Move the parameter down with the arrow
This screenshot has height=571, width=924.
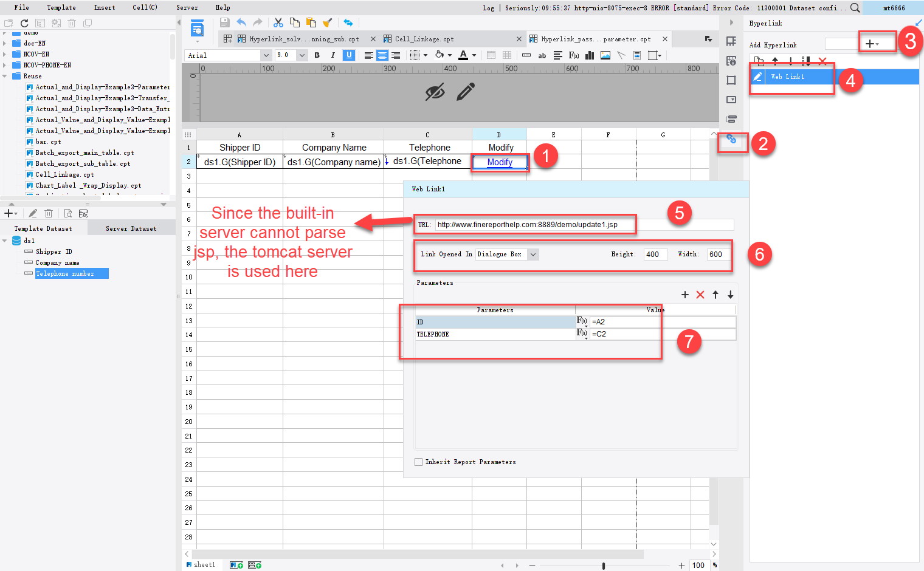pyautogui.click(x=731, y=295)
